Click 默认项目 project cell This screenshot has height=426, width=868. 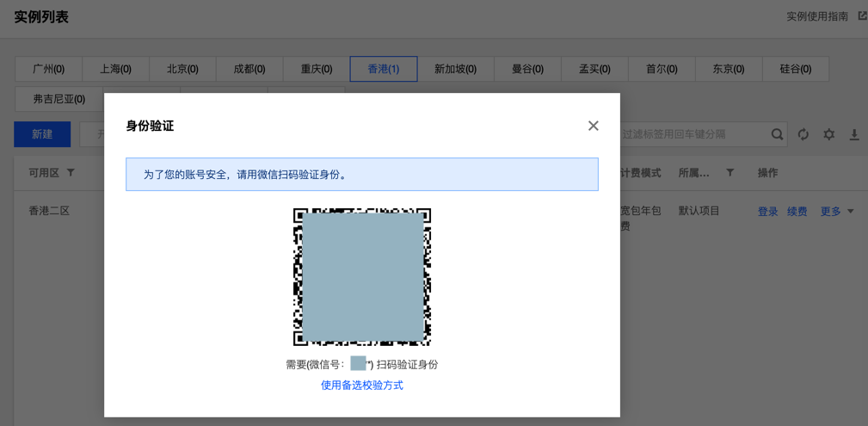tap(699, 211)
